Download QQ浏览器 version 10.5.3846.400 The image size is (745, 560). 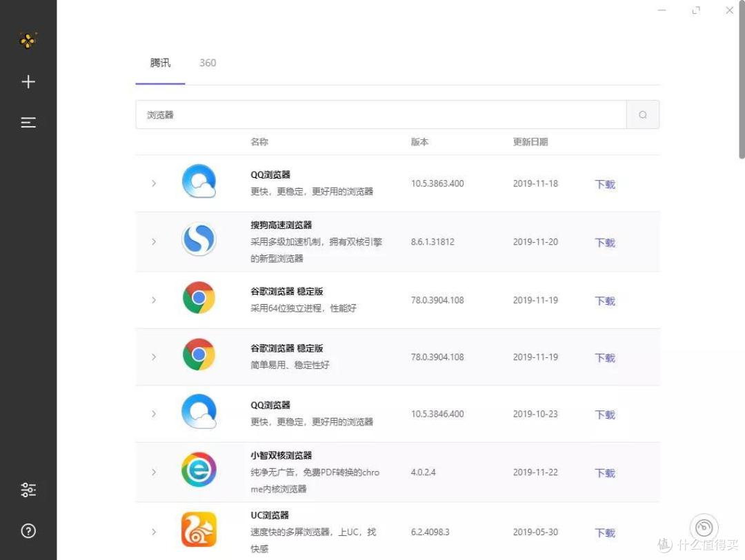pyautogui.click(x=605, y=414)
